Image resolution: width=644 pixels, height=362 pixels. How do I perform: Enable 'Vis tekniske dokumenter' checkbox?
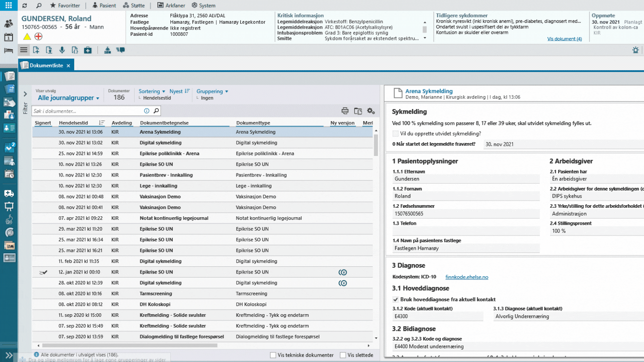point(273,355)
